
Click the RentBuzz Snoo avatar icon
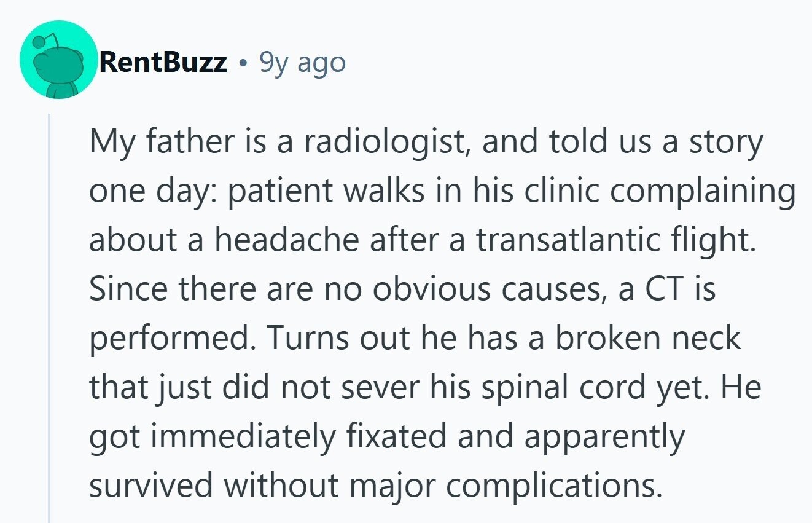click(59, 59)
